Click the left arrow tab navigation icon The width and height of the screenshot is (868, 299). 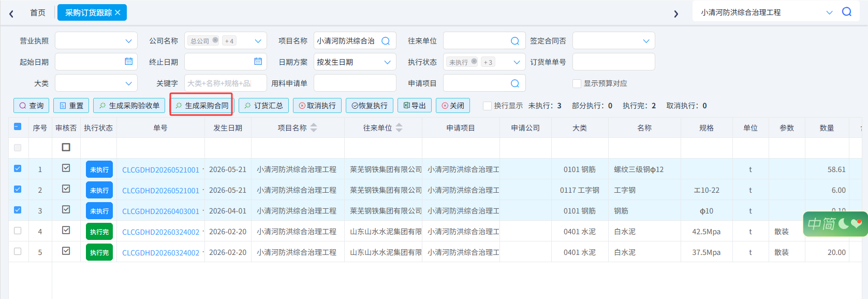[x=11, y=13]
